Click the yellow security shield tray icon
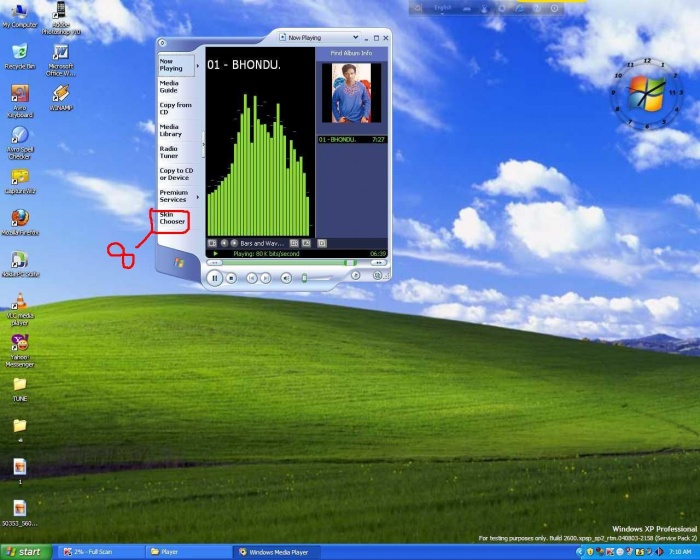This screenshot has height=560, width=700. pyautogui.click(x=590, y=552)
